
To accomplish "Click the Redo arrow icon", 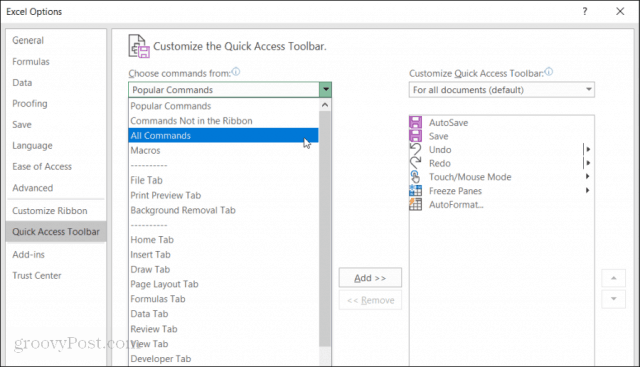I will (416, 163).
